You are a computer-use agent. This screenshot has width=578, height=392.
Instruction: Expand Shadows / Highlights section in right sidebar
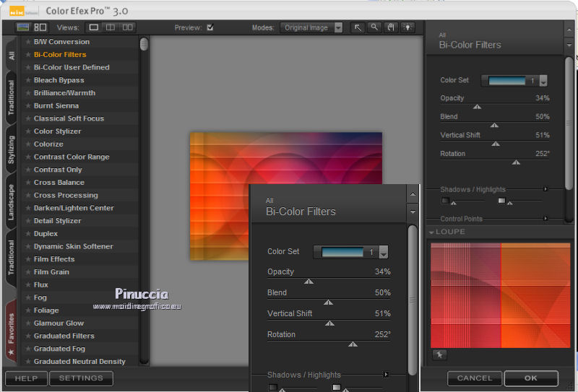click(x=545, y=189)
